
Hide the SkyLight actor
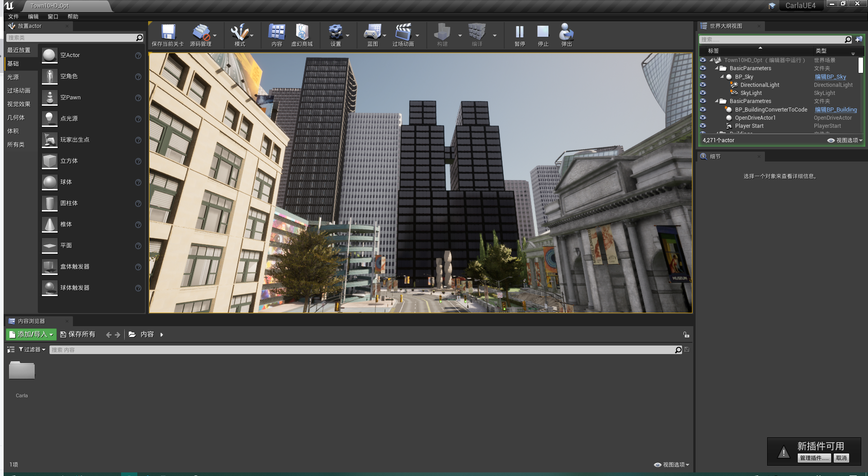tap(703, 93)
